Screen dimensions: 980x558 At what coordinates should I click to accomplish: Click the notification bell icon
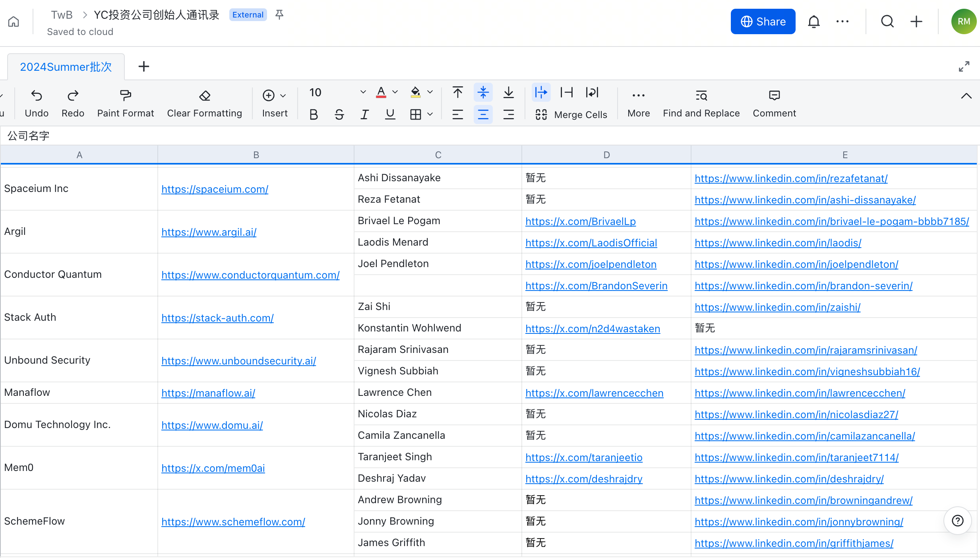click(x=813, y=21)
